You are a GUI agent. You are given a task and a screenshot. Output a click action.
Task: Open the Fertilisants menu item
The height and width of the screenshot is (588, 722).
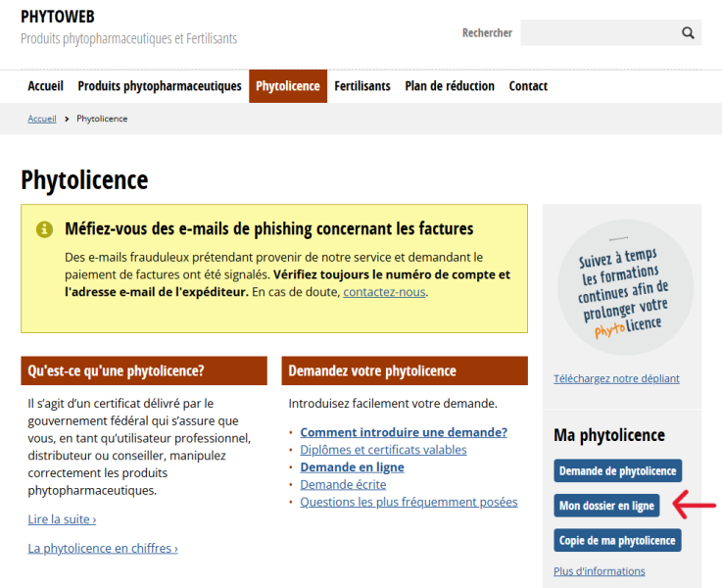tap(362, 86)
